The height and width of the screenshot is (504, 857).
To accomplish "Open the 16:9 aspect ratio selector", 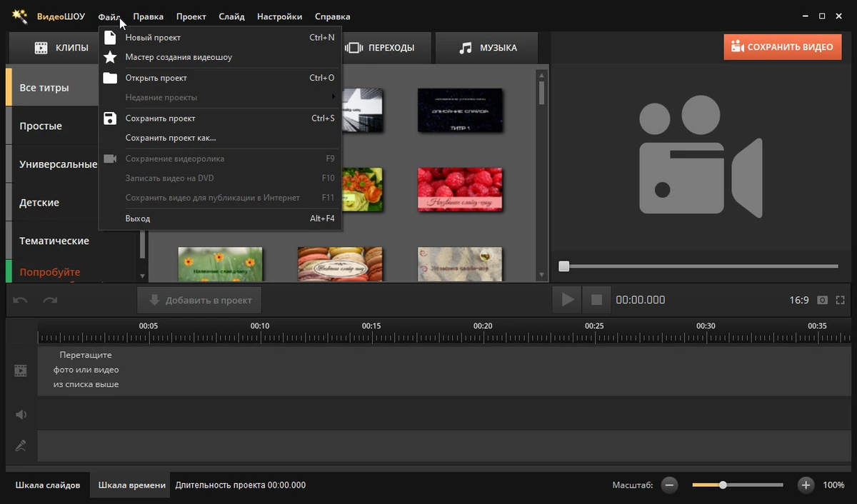I will pyautogui.click(x=799, y=301).
